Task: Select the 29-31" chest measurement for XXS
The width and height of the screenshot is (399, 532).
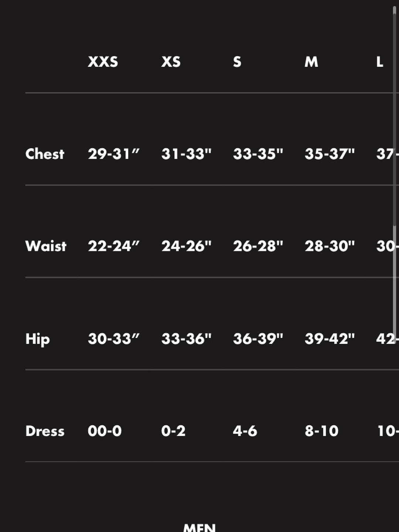Action: point(113,154)
